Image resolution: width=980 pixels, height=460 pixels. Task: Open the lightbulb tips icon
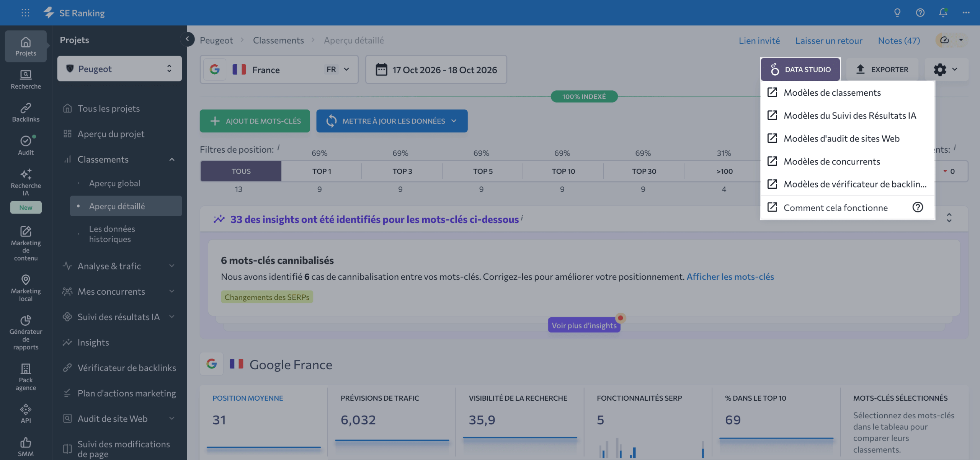(x=897, y=13)
